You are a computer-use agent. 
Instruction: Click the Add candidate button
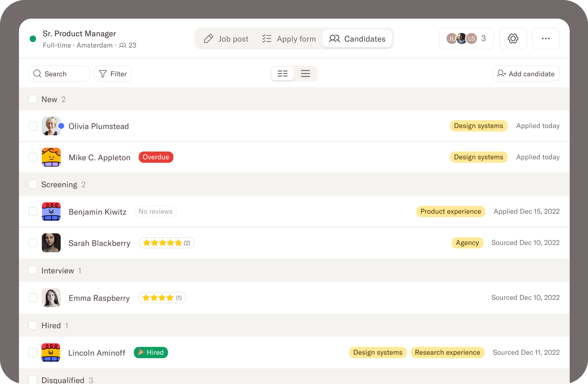(x=526, y=74)
